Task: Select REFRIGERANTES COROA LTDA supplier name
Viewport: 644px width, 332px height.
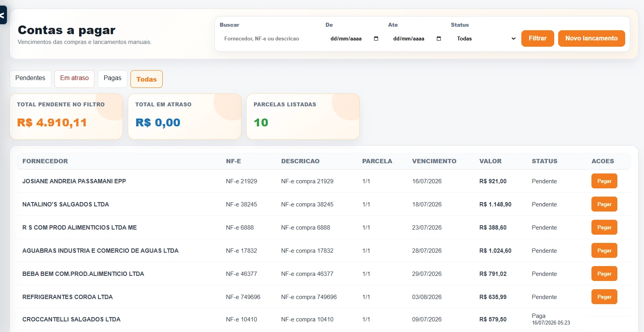Action: (x=67, y=297)
